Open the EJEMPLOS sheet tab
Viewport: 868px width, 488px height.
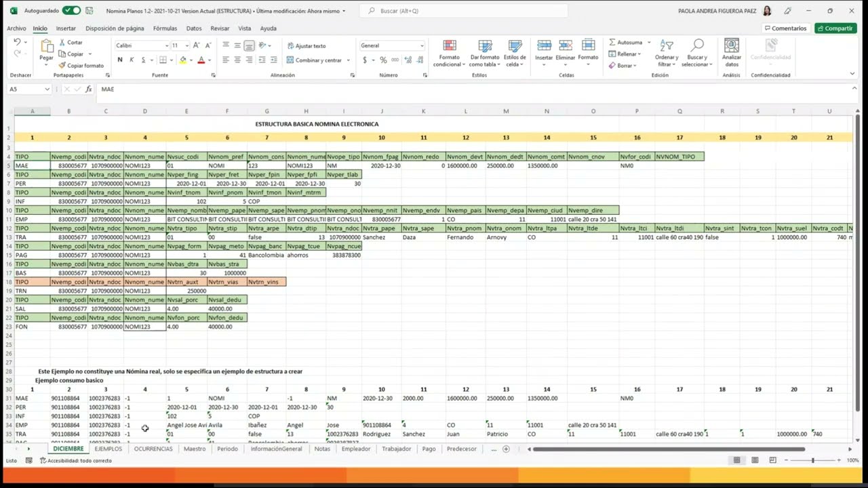108,449
